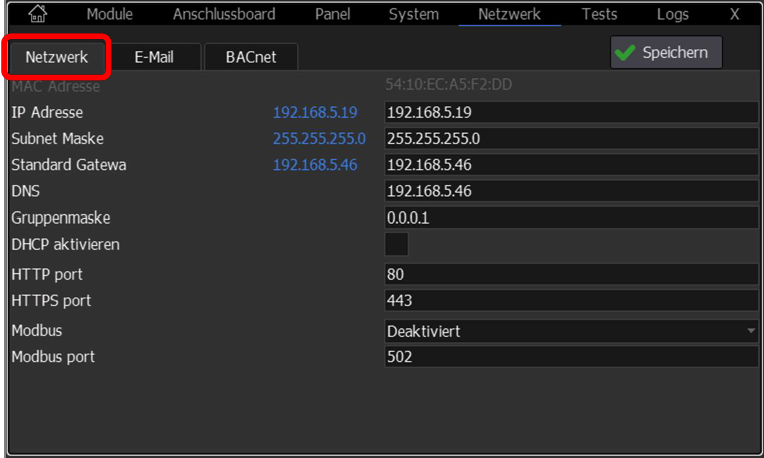The height and width of the screenshot is (458, 764).
Task: Click the green checkmark on Speichern
Action: click(x=626, y=53)
